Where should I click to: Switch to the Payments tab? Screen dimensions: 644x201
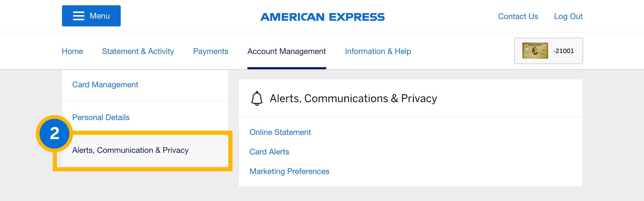[211, 51]
